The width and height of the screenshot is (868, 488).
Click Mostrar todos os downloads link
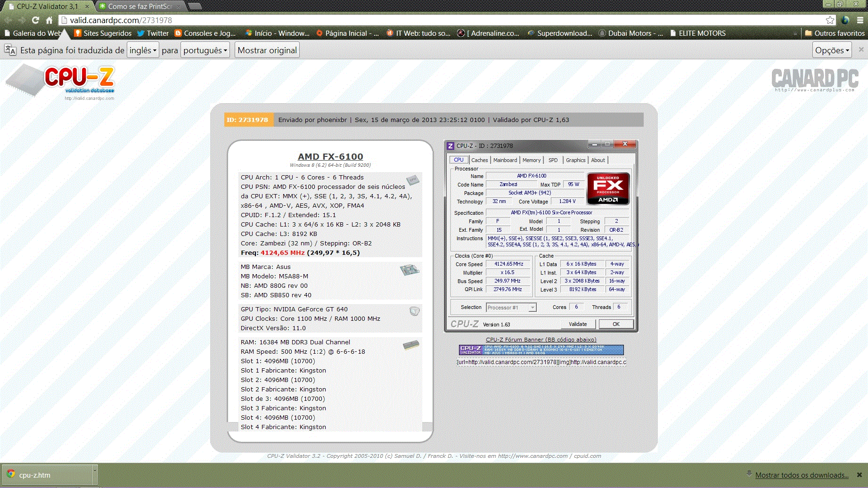(x=802, y=475)
